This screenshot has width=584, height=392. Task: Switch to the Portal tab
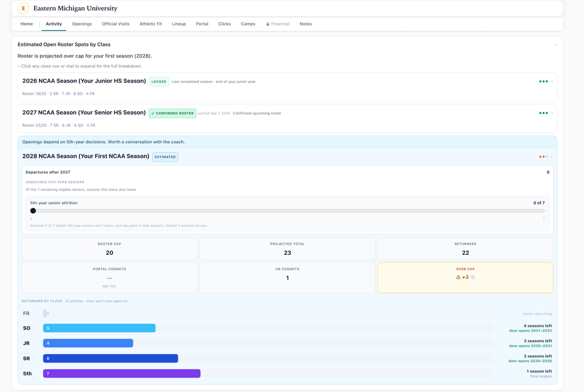tap(202, 24)
